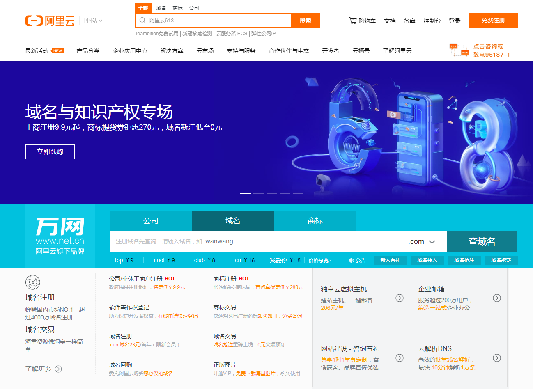The image size is (533, 392).
Task: Click arrow icon for 云解析DNS
Action: [x=497, y=358]
